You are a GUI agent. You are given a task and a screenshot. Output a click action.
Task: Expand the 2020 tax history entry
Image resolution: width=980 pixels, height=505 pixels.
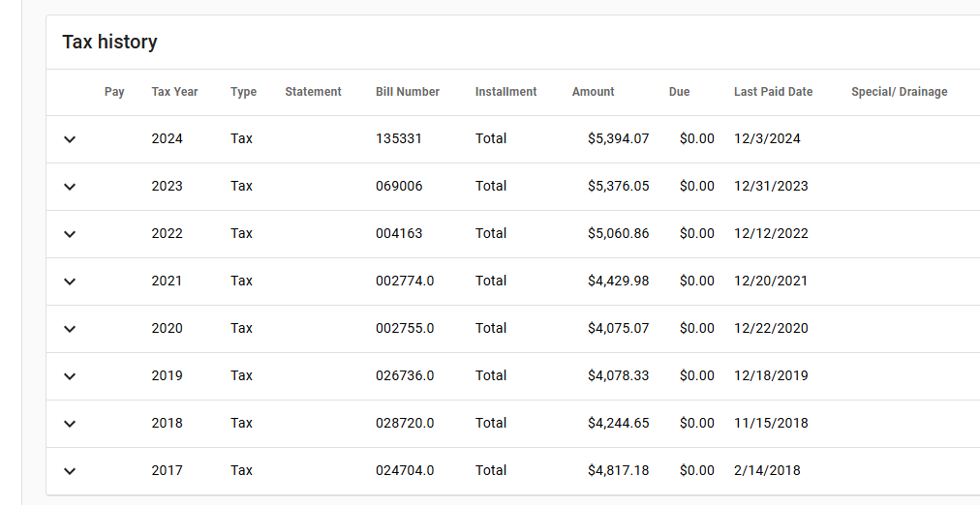pyautogui.click(x=70, y=329)
